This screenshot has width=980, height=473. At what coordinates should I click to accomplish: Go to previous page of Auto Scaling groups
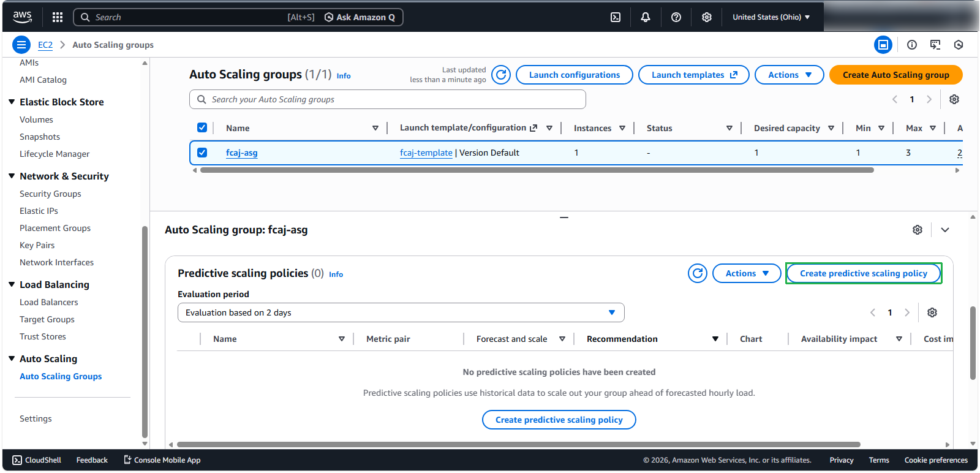(895, 99)
